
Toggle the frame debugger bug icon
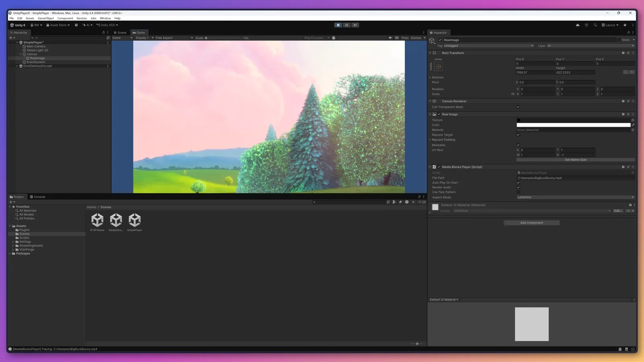[x=333, y=38]
